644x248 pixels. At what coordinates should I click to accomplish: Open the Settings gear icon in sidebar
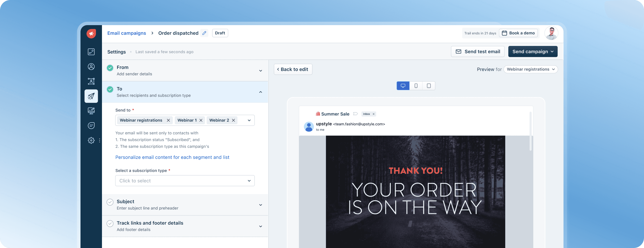click(x=91, y=140)
